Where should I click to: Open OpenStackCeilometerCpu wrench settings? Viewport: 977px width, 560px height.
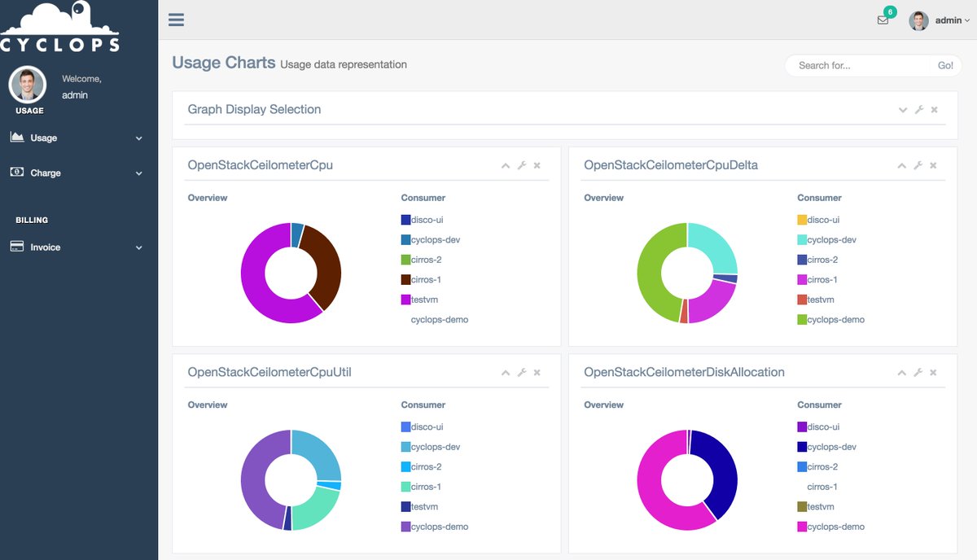coord(522,165)
